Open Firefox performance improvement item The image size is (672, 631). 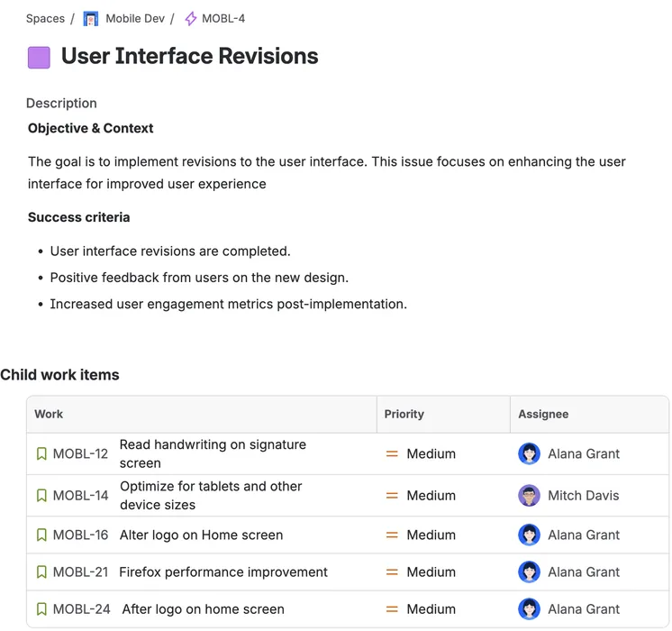(223, 572)
